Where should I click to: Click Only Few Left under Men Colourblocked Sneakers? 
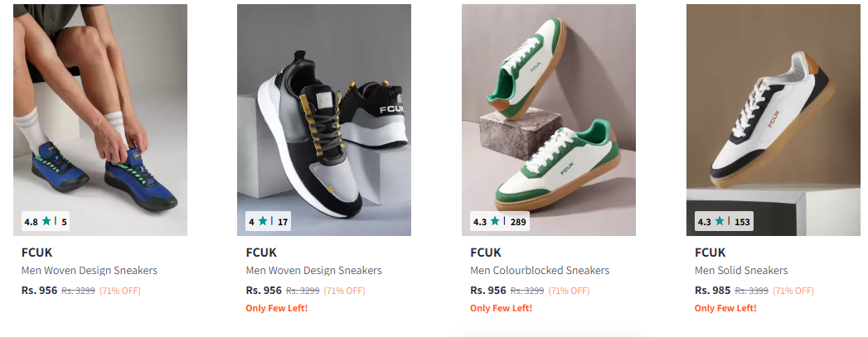(501, 308)
